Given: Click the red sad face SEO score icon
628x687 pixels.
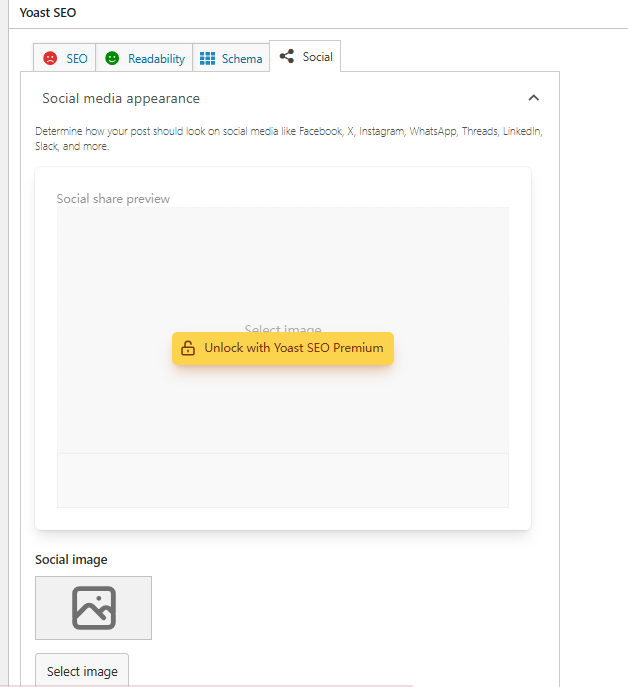Looking at the screenshot, I should click(50, 59).
